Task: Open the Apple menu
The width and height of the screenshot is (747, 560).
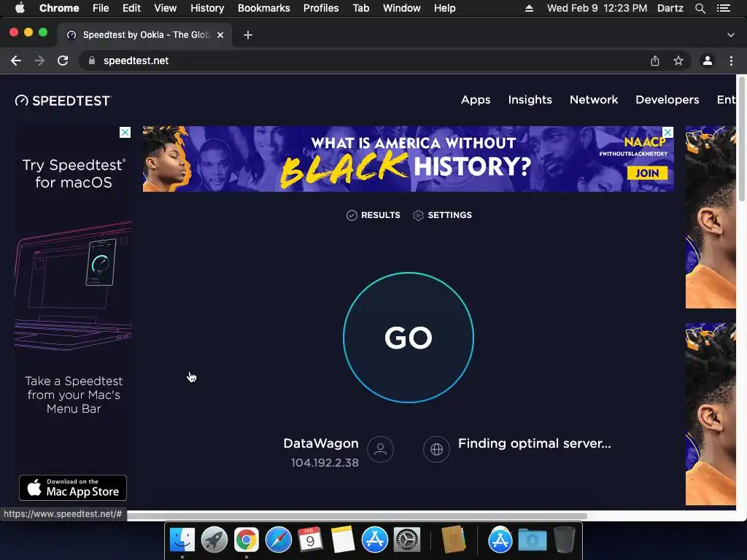Action: tap(20, 8)
